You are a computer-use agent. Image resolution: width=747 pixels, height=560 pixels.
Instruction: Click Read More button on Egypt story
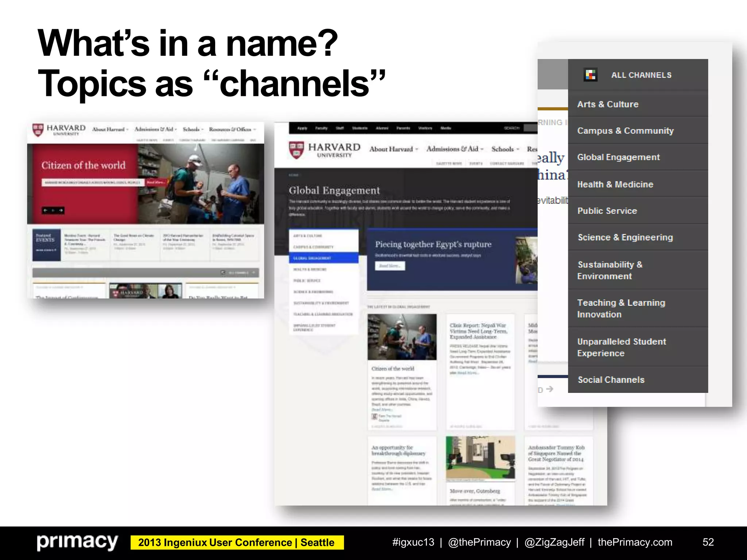click(x=390, y=266)
